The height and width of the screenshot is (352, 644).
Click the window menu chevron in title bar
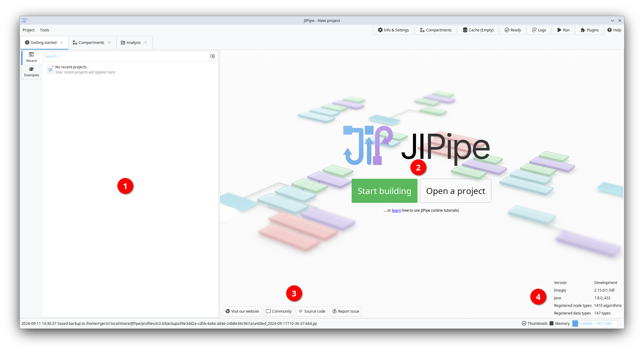[612, 20]
